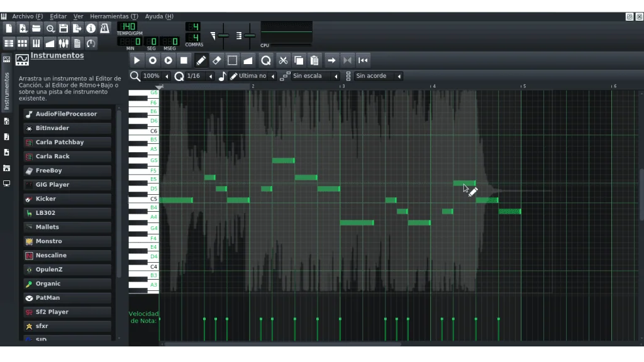Open the Ver menu
Screen dimensions: 644x362
pyautogui.click(x=78, y=16)
